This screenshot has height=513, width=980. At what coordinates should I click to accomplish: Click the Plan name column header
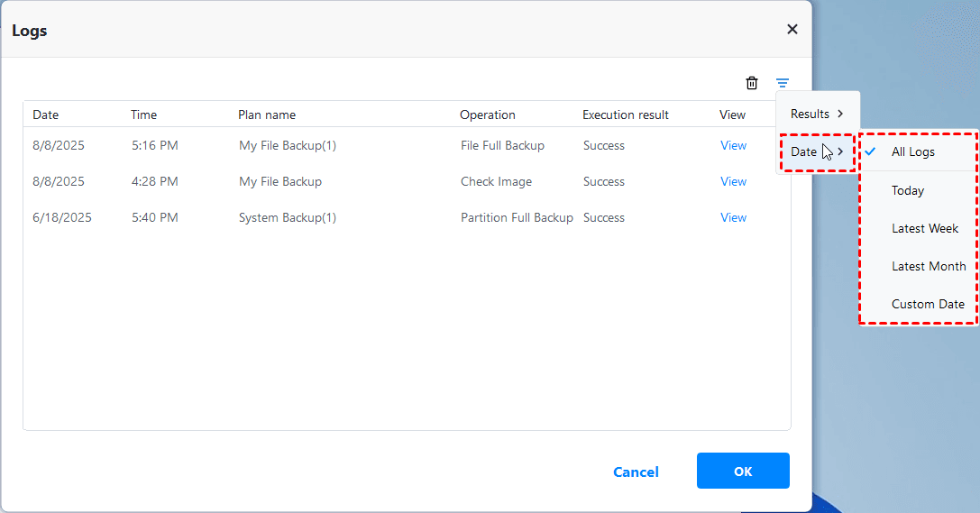[267, 115]
